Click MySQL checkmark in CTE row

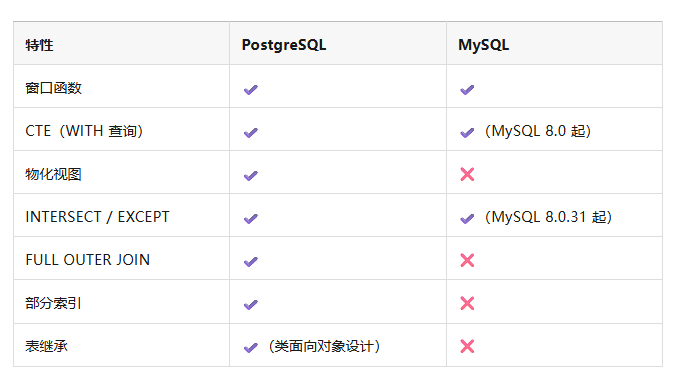coord(467,133)
